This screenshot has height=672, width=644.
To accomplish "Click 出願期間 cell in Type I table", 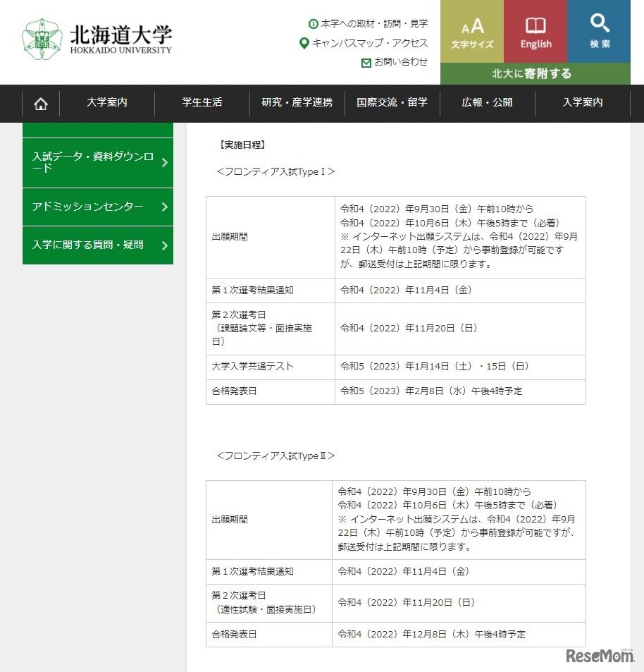I will point(270,237).
